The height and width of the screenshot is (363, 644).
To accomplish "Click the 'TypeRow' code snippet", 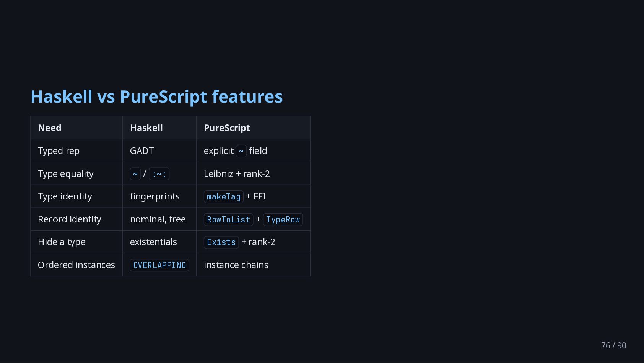I will point(283,219).
